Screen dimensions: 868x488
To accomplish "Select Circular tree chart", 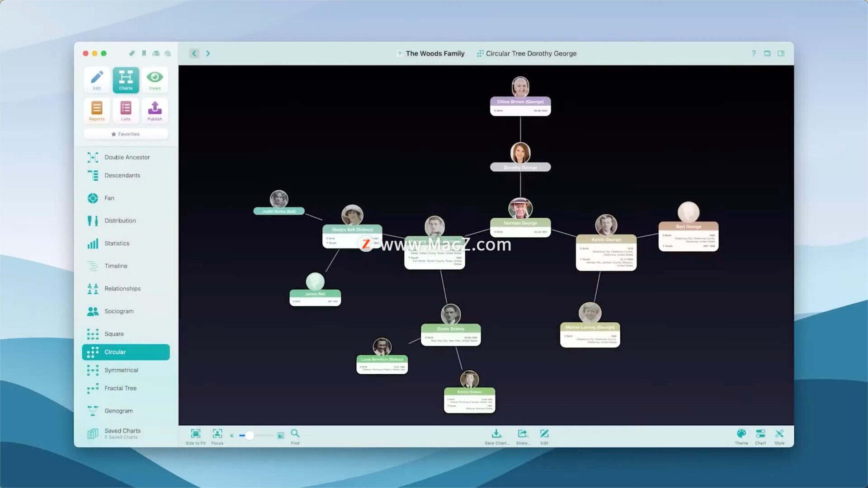I will coord(126,352).
